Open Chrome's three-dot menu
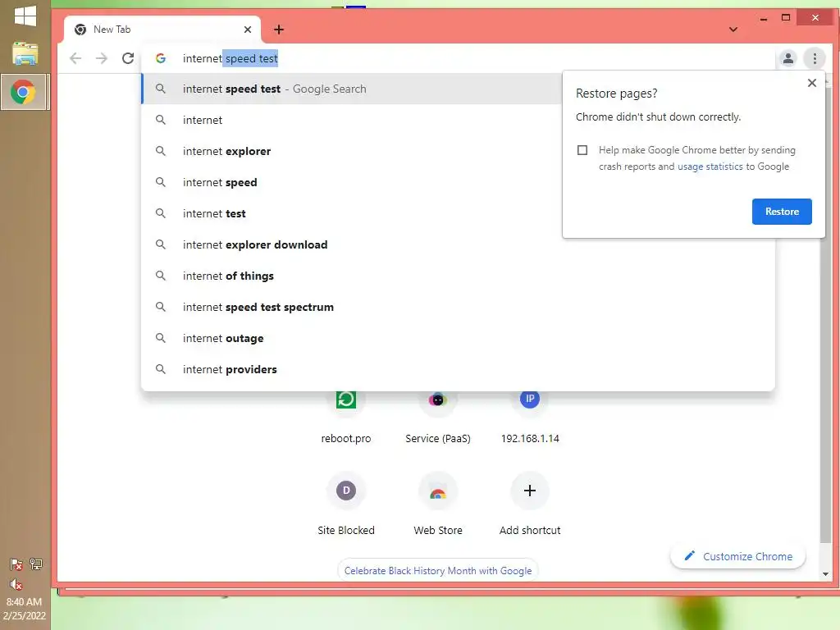 coord(815,58)
